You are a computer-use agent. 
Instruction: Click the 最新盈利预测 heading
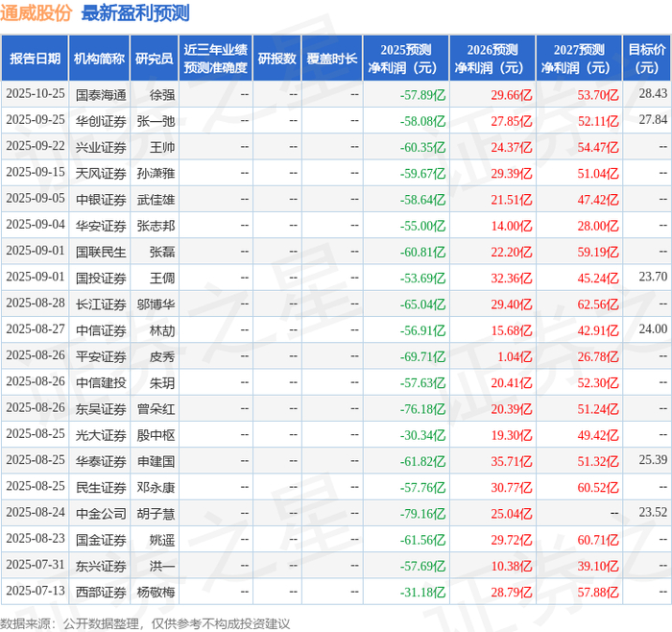[135, 12]
